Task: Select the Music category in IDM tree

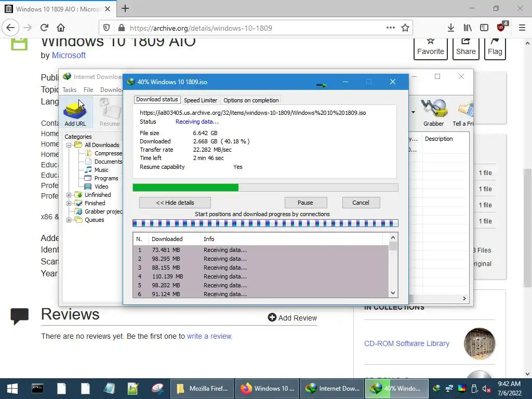Action: [x=101, y=170]
